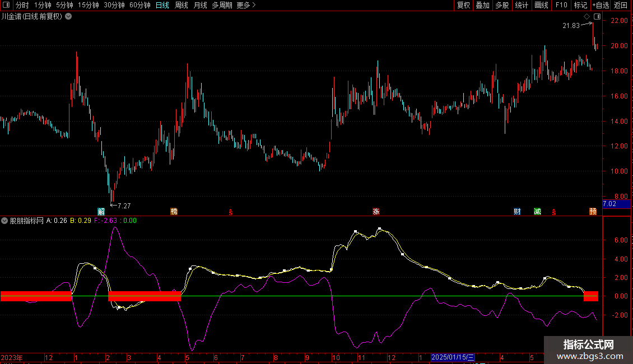Click the 预 forecast marker icon
Image resolution: width=633 pixels, height=364 pixels.
pos(593,212)
